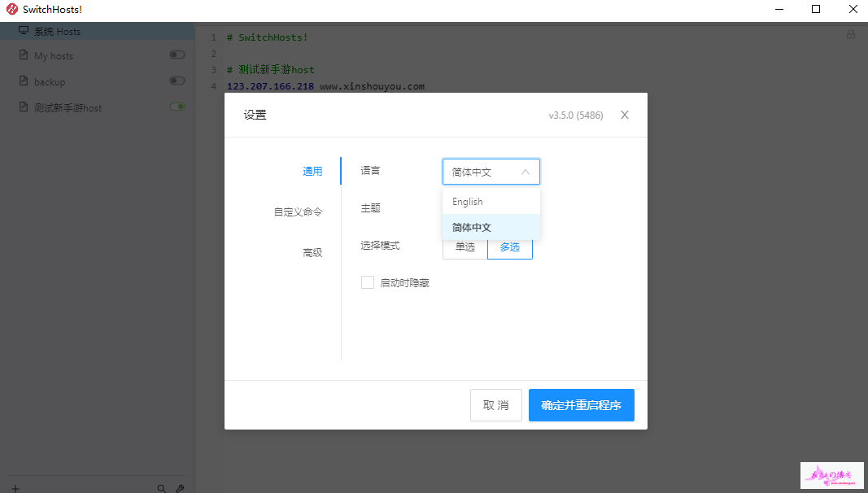This screenshot has height=493, width=868.
Task: Click the wrench settings icon in the sidebar footer
Action: coord(180,488)
